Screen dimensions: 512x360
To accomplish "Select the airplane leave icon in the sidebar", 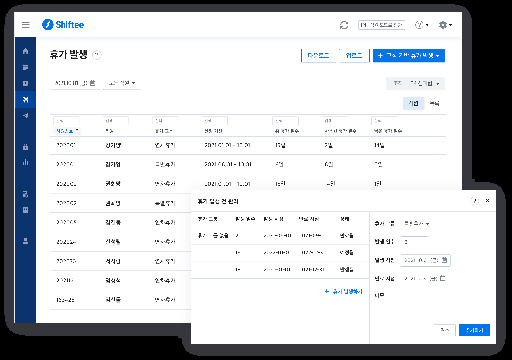I will coord(25,99).
